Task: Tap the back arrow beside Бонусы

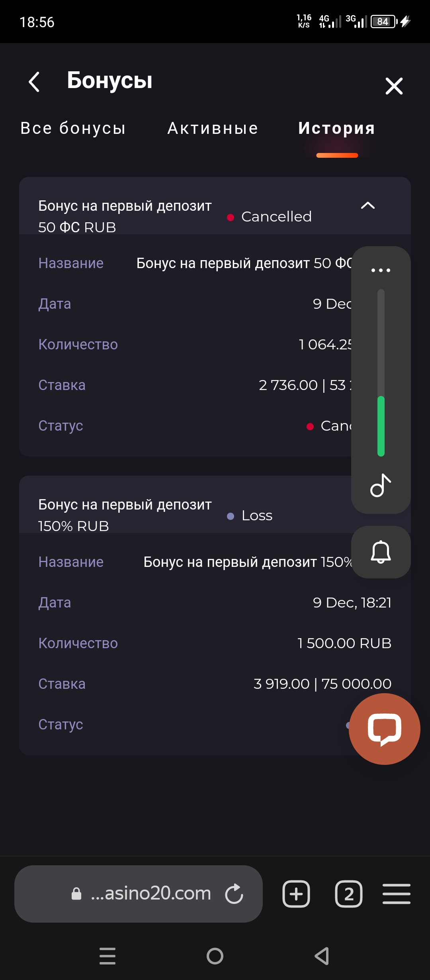Action: coord(35,82)
